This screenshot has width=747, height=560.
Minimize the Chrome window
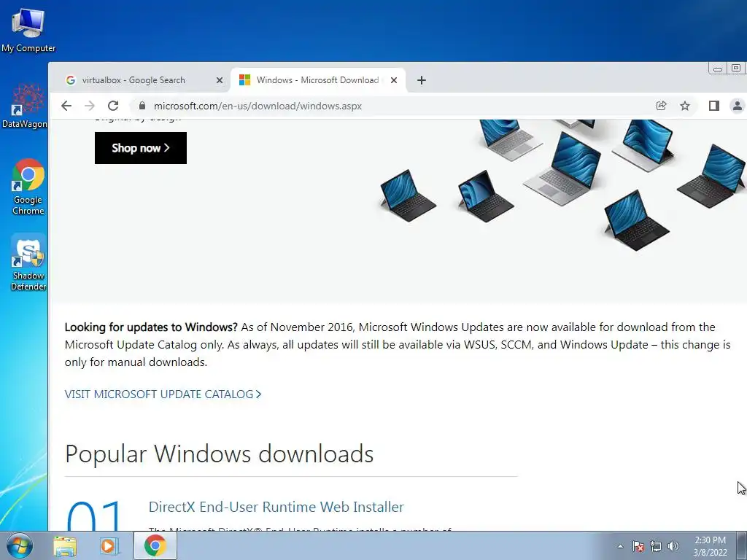point(718,69)
